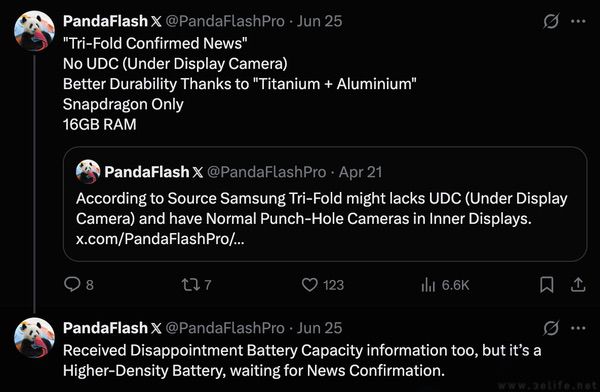
Task: Open the x.com/PandaFlashPro/... link
Action: [160, 239]
